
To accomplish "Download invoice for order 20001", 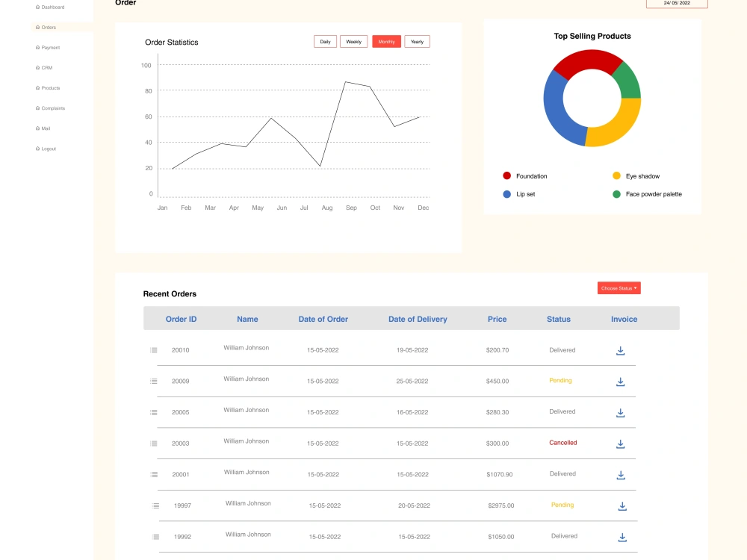I will tap(621, 475).
